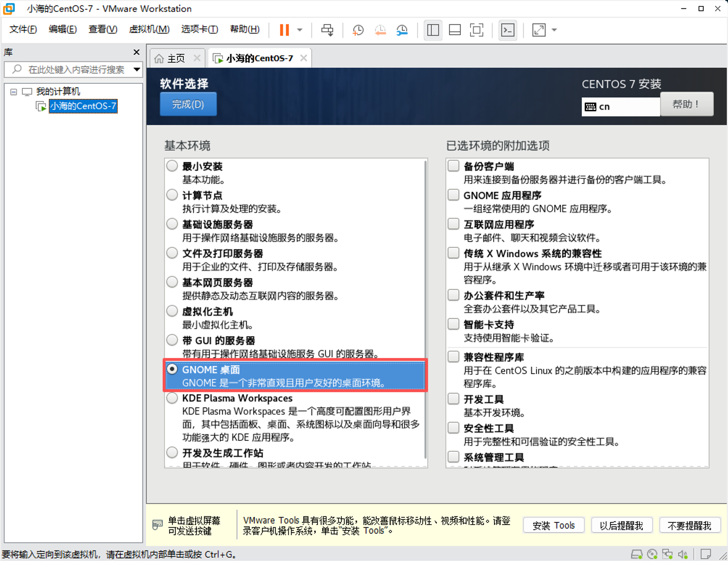Check the 安全性工具 checkbox
The image size is (728, 561).
[453, 428]
